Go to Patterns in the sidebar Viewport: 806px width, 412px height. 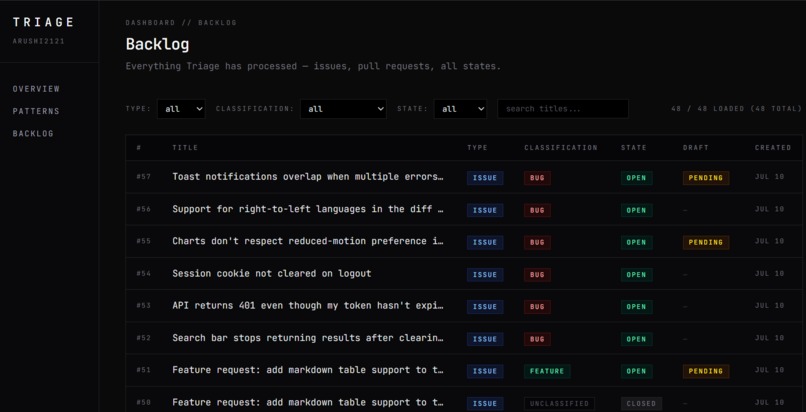click(x=36, y=111)
